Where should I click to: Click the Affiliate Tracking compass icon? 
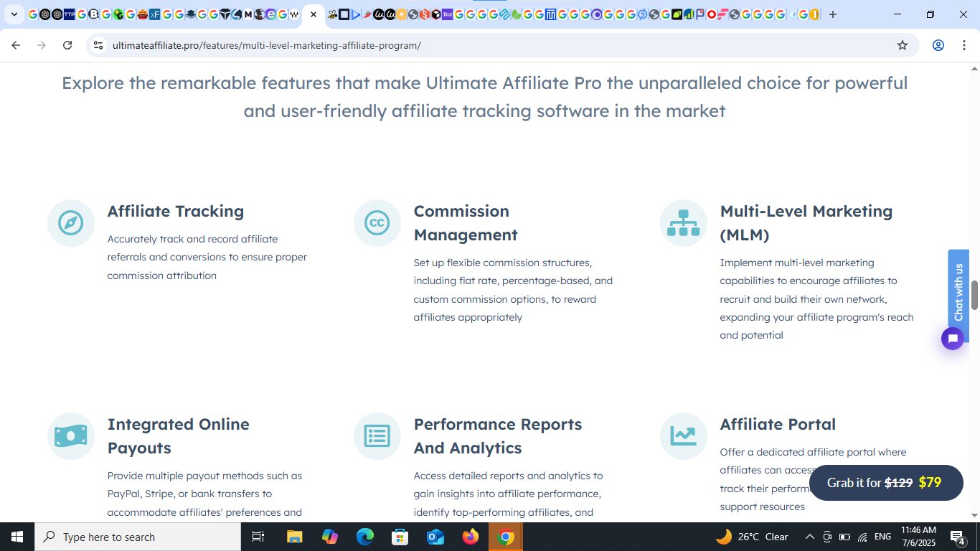pyautogui.click(x=71, y=223)
